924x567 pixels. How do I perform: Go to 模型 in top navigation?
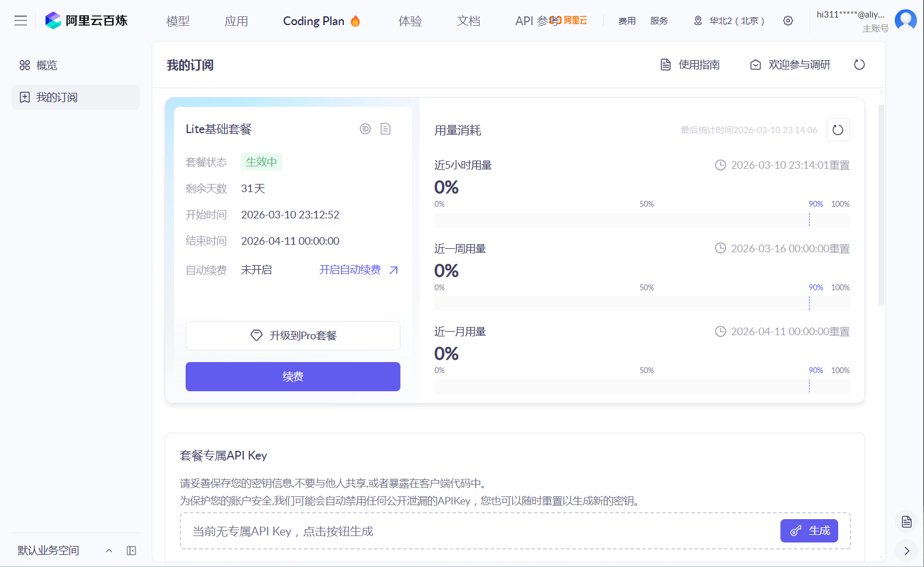coord(178,21)
